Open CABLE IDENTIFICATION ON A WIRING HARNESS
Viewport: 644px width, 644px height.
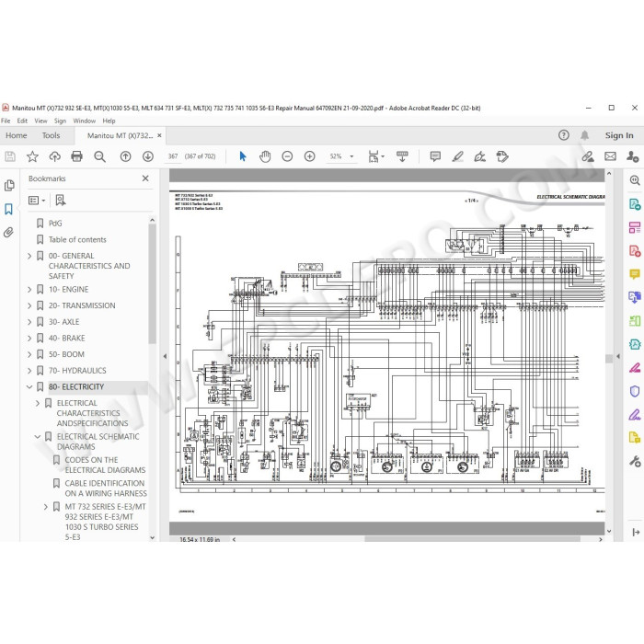click(x=106, y=488)
